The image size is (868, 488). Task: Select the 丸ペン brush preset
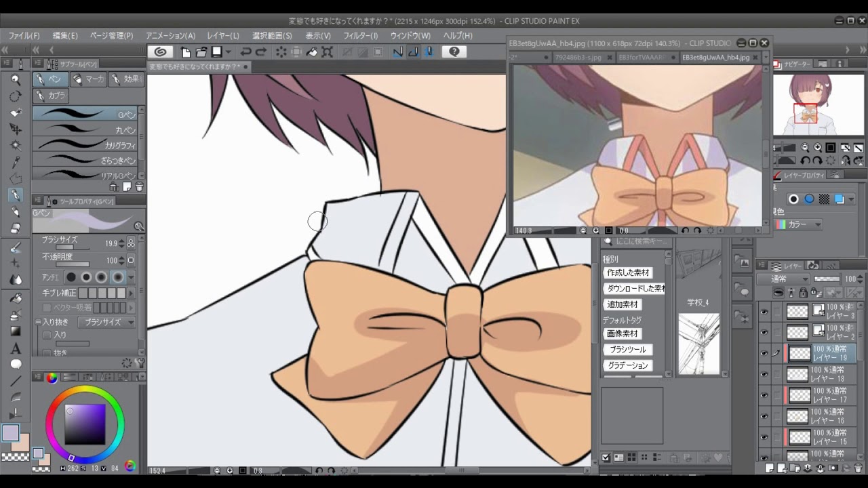(88, 129)
